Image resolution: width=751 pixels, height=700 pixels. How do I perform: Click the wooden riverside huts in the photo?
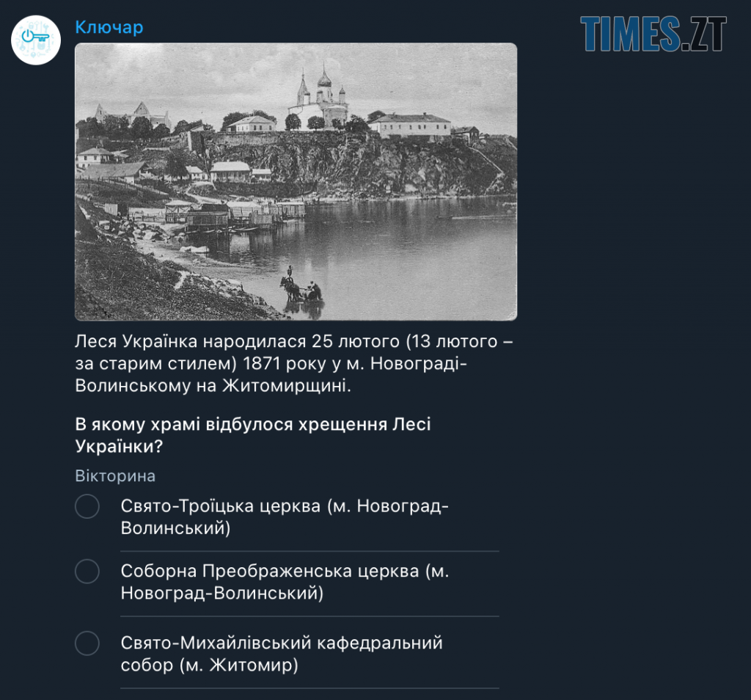tap(235, 215)
